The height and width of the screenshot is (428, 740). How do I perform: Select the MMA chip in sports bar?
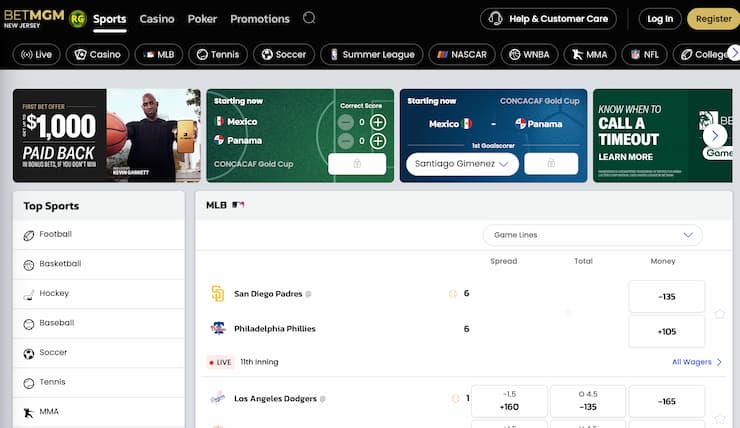[590, 55]
